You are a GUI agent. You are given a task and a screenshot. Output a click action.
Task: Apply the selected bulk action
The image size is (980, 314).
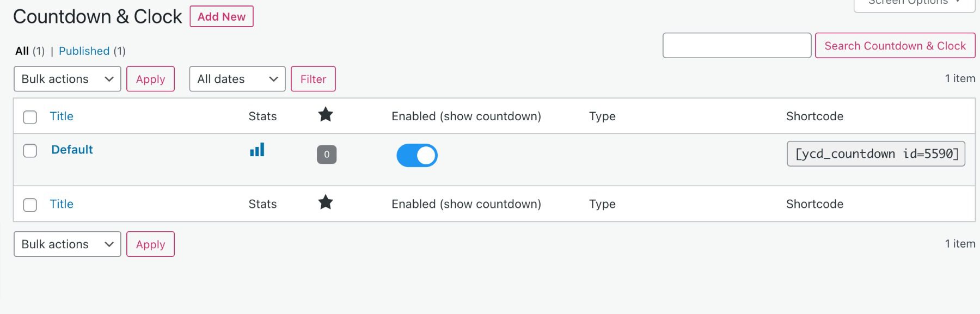[x=150, y=78]
